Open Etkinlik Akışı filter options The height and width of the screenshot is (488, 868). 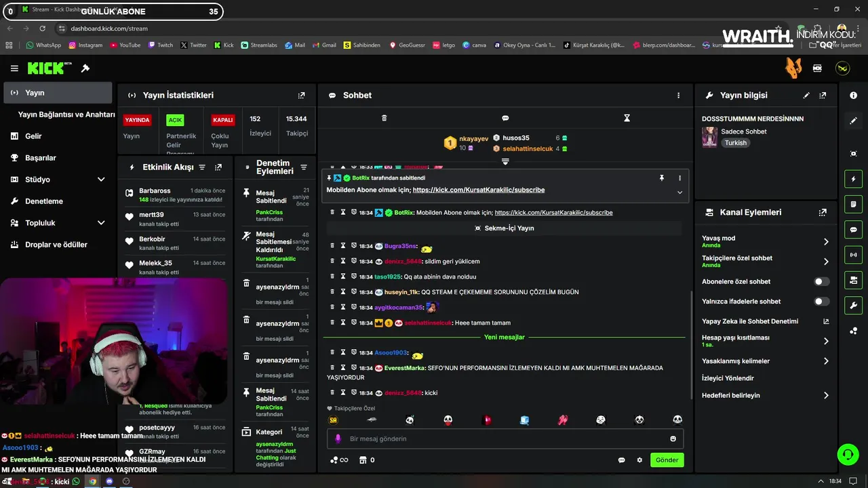pyautogui.click(x=201, y=167)
